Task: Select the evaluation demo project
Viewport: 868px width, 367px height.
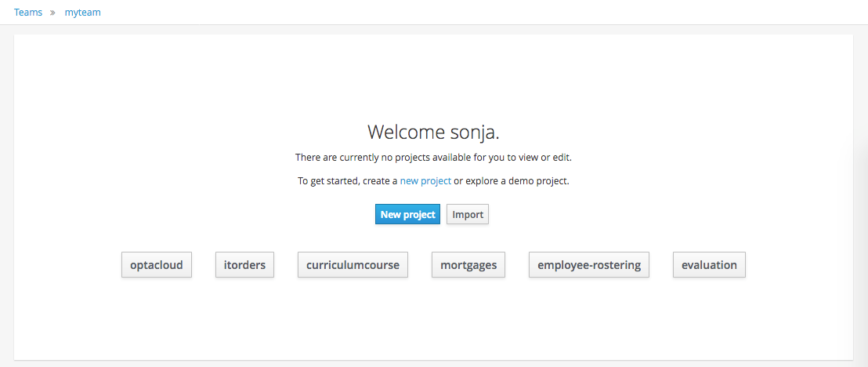Action: pos(709,265)
